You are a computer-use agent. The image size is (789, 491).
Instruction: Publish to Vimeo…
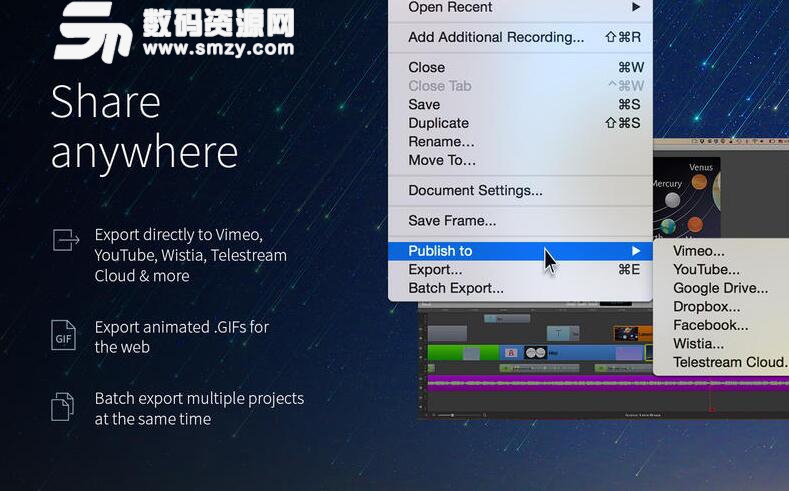[699, 251]
